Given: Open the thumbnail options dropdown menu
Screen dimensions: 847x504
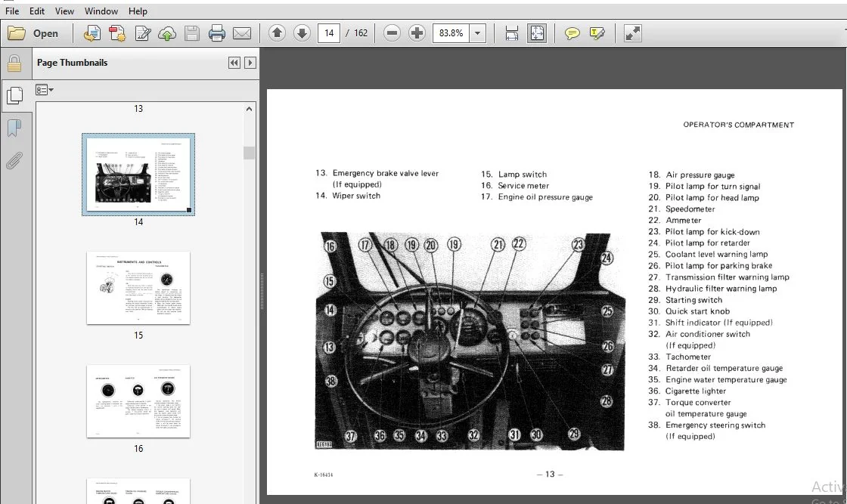Looking at the screenshot, I should [45, 90].
